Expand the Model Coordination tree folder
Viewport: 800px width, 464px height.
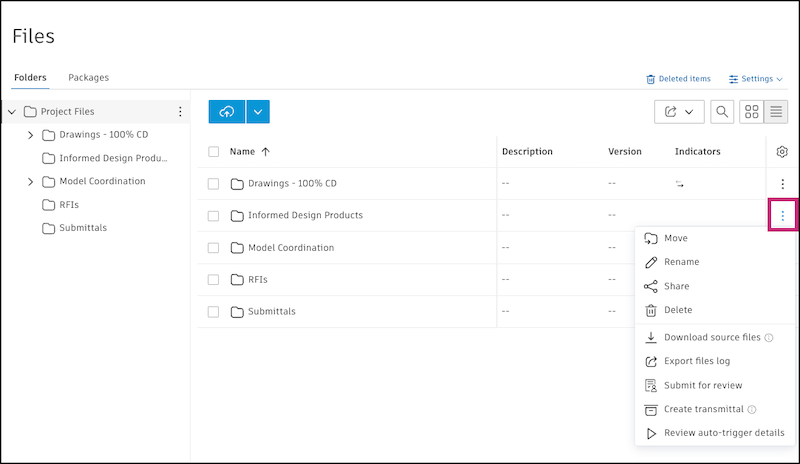pos(30,181)
